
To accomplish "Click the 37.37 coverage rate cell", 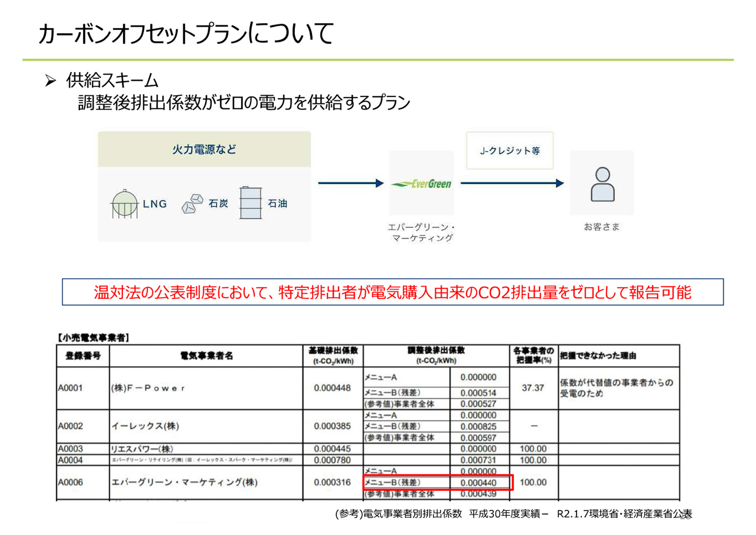I will (533, 388).
